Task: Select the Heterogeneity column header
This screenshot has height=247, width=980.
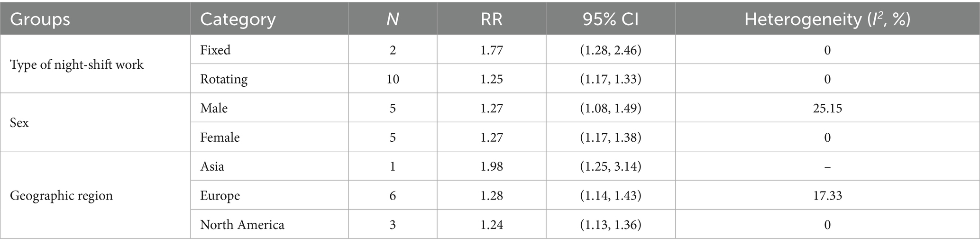Action: [x=827, y=19]
